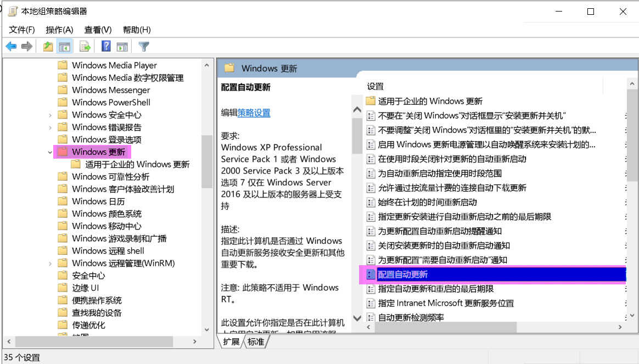Switch to the 标准 tab
This screenshot has height=364, width=639.
(256, 341)
